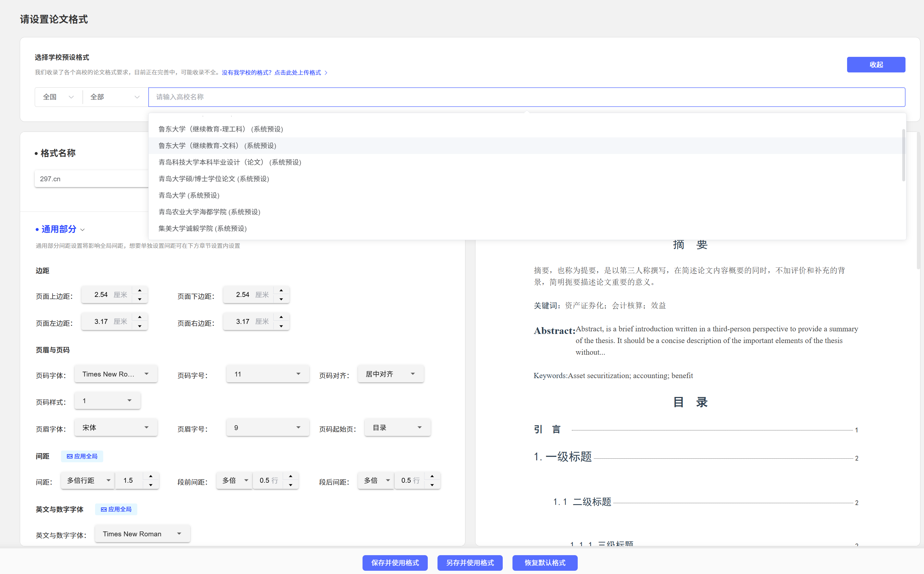
Task: Increase line spacing value 1.5 stepper
Action: point(151,476)
